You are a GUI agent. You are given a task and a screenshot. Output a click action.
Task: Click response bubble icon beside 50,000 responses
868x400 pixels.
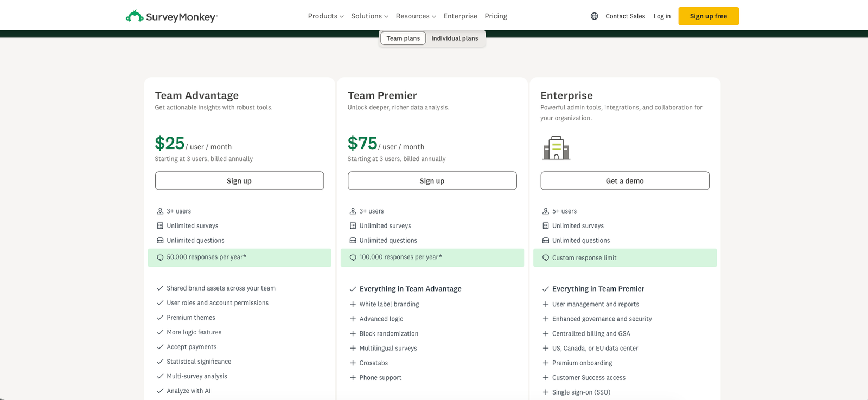point(160,257)
